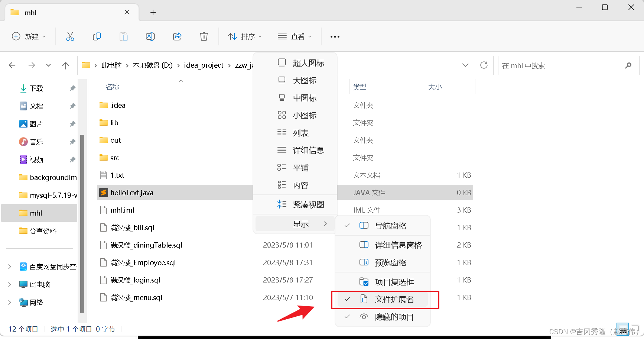
Task: Click the Delete trash icon
Action: tap(204, 36)
